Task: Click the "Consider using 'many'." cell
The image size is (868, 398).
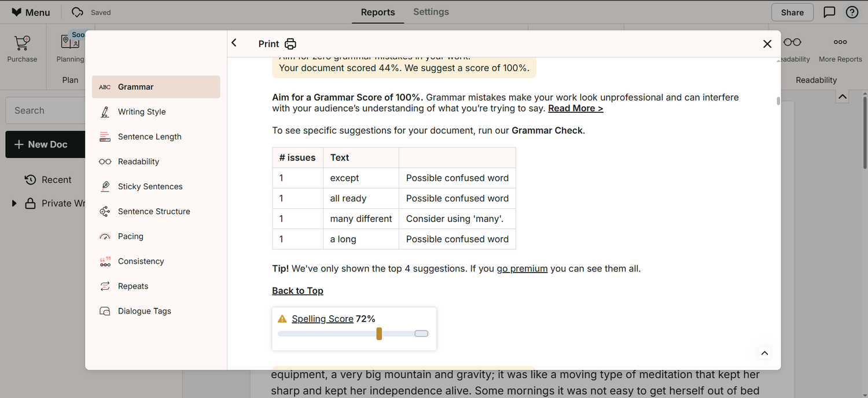Action: point(457,219)
